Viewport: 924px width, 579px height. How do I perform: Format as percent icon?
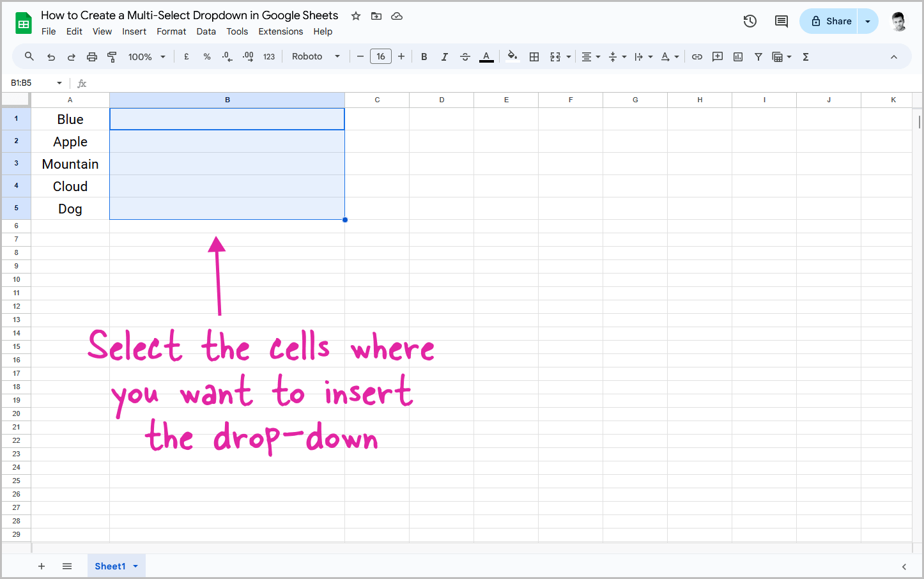pos(207,57)
